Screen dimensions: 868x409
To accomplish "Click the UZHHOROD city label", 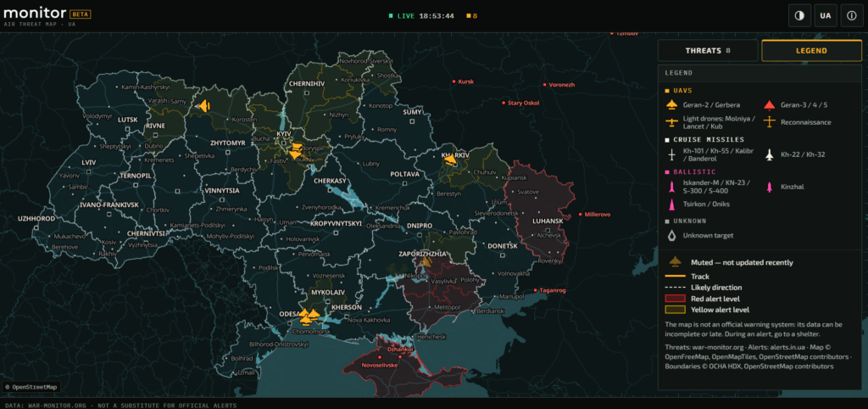I will point(36,218).
